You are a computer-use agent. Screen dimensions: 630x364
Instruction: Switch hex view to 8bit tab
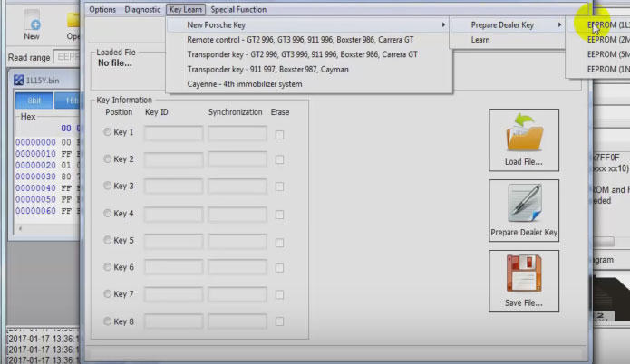[x=34, y=101]
